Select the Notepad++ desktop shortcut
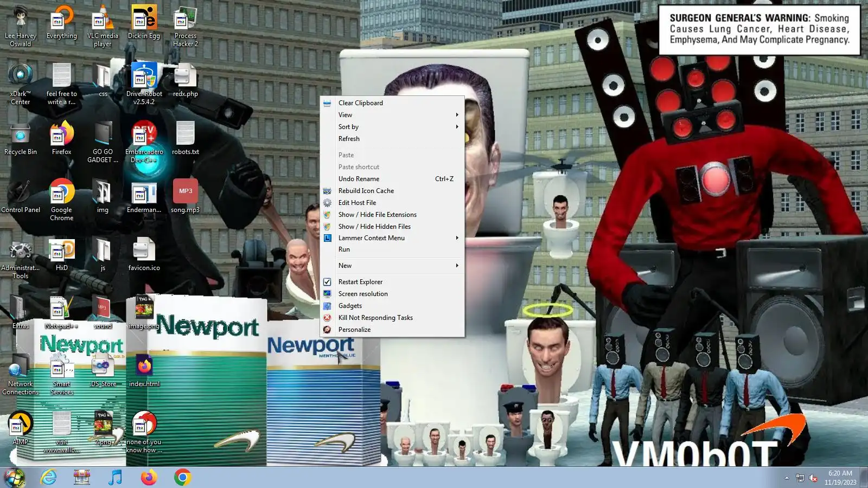The height and width of the screenshot is (488, 868). click(x=62, y=312)
